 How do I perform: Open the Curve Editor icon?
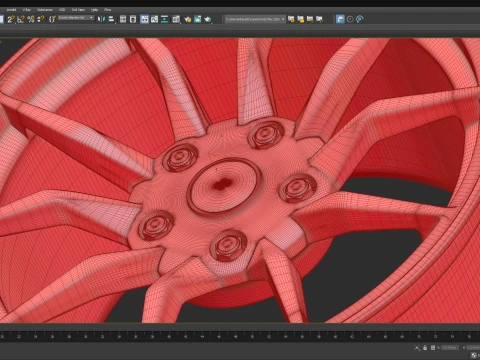tap(154, 19)
